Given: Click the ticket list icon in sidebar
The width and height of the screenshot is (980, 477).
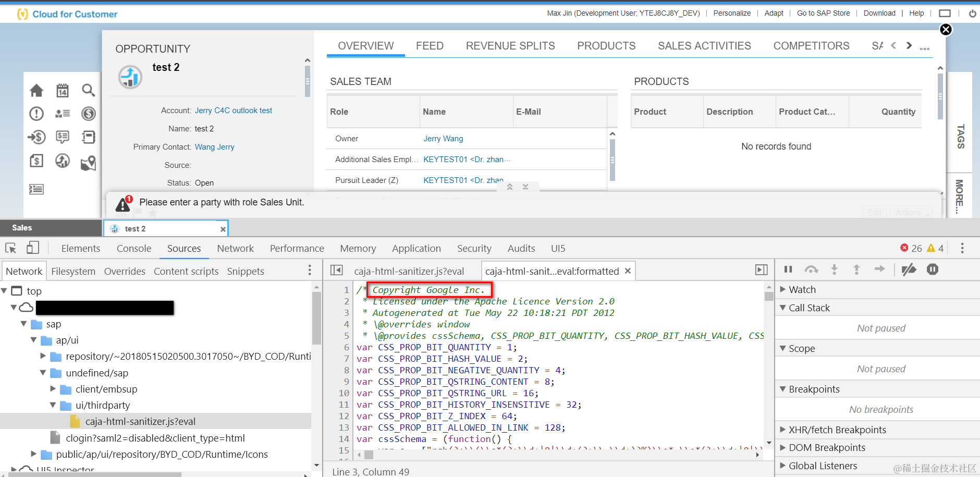Looking at the screenshot, I should click(36, 189).
